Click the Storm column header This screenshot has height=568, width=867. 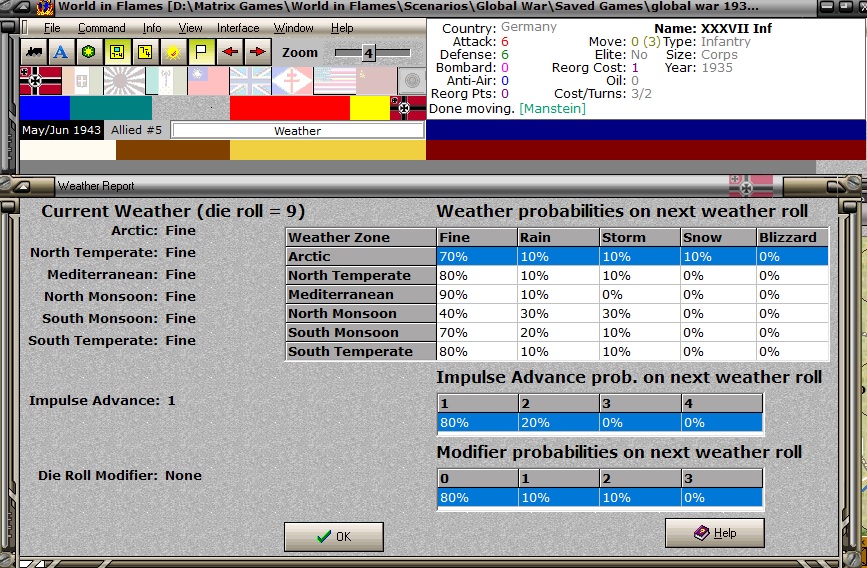pyautogui.click(x=640, y=237)
